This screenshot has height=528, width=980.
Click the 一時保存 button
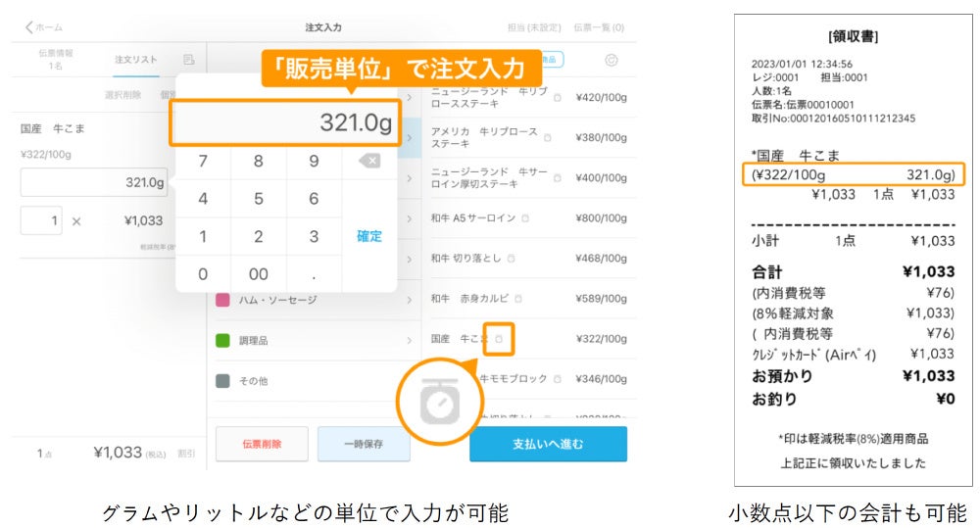pyautogui.click(x=364, y=445)
